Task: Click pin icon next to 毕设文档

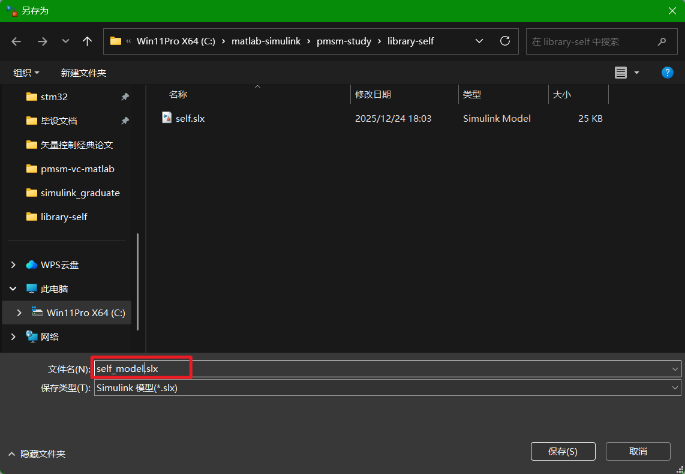Action: 125,121
